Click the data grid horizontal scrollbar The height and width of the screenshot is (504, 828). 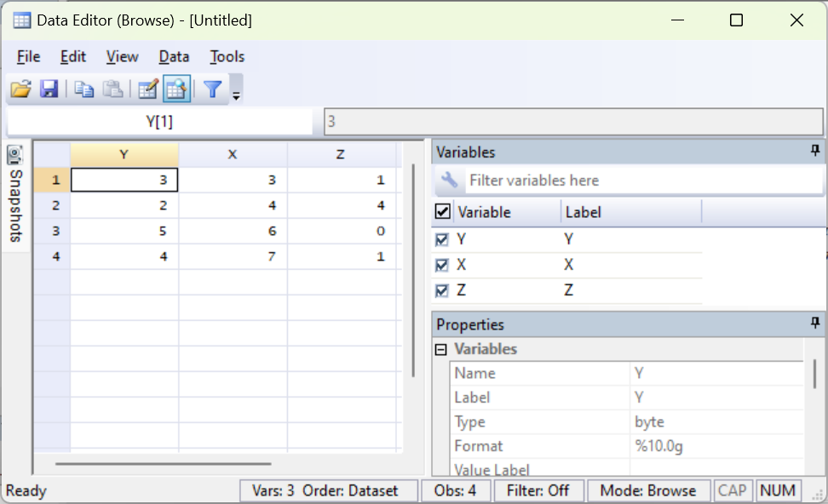point(164,464)
